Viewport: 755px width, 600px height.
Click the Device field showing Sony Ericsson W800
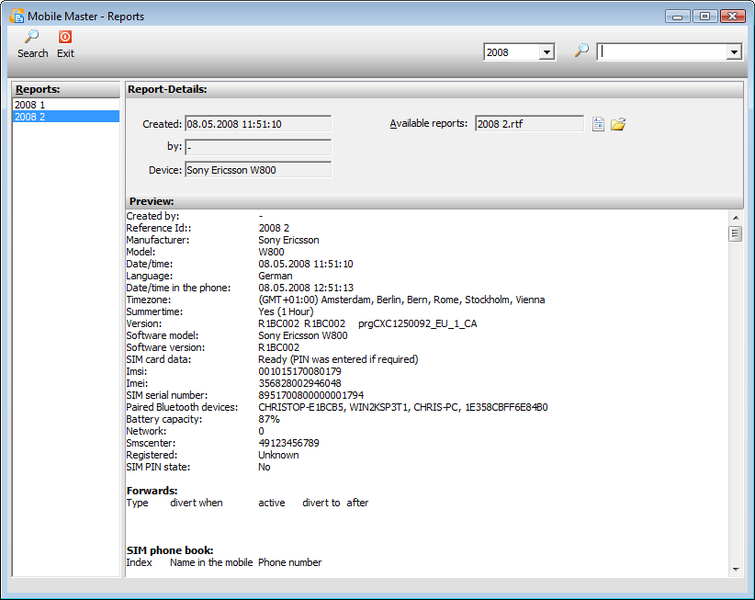[257, 170]
